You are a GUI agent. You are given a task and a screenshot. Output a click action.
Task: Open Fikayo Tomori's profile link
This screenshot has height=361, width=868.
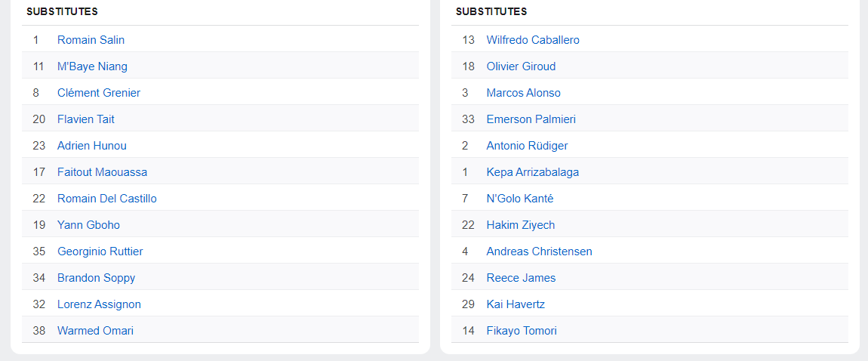(522, 331)
